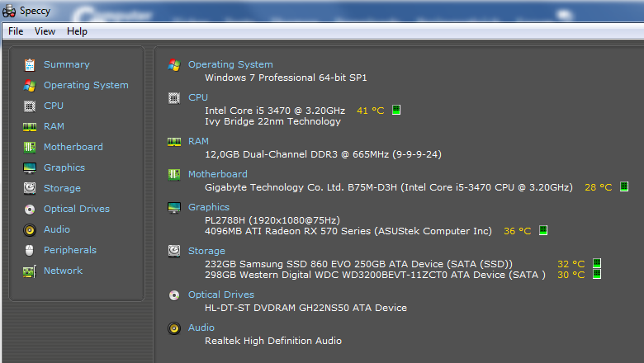
Task: Open the File menu
Action: point(16,31)
